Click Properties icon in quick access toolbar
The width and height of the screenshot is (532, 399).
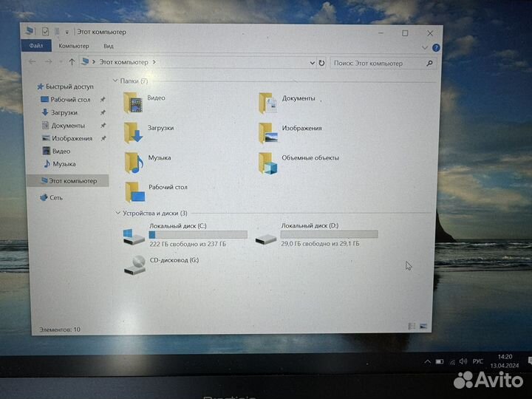tap(45, 32)
